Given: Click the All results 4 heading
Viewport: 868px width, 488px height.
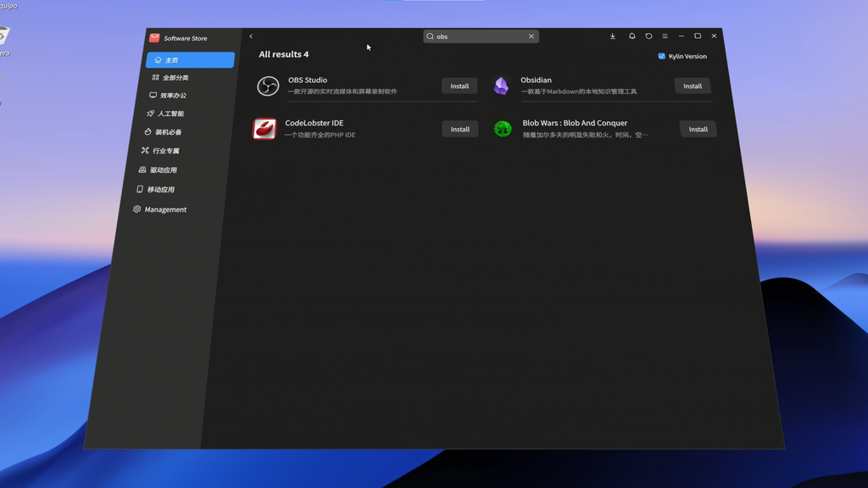Looking at the screenshot, I should coord(283,54).
